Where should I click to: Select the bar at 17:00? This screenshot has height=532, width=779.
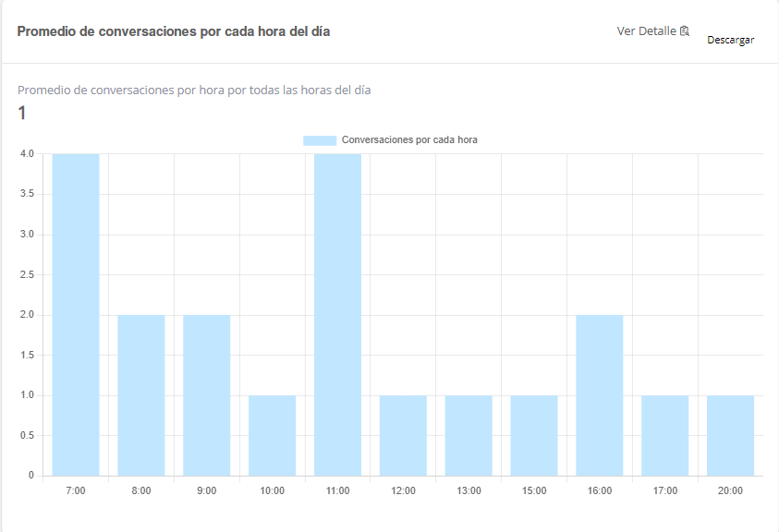[665, 435]
